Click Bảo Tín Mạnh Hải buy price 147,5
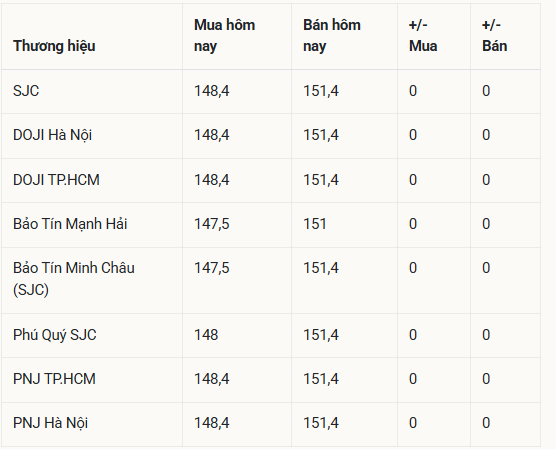Viewport: 556px width, 449px height. (x=212, y=224)
